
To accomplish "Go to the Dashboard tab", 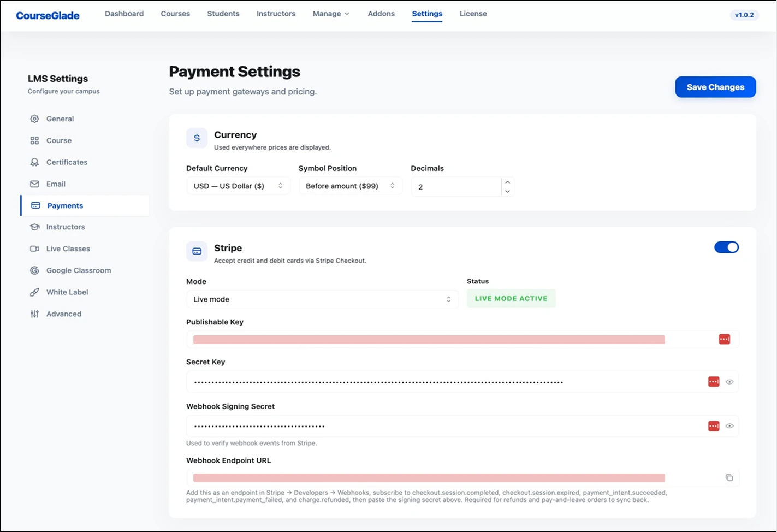I will [124, 14].
